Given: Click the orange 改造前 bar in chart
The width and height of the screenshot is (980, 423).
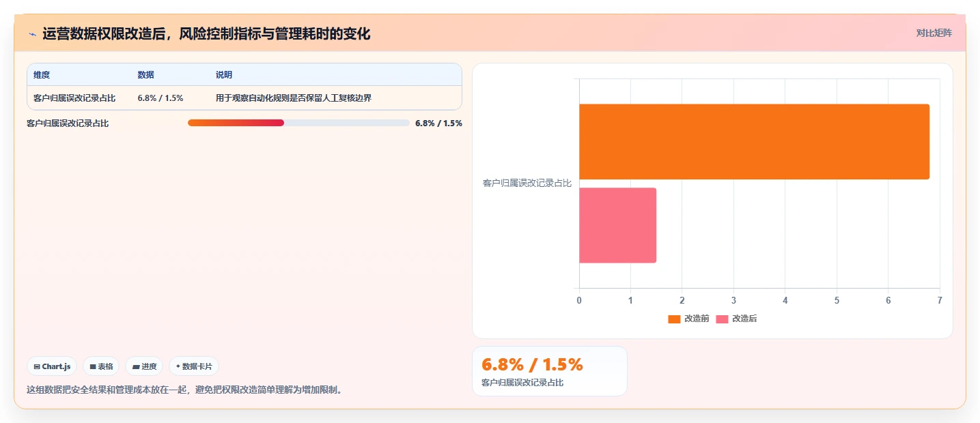Looking at the screenshot, I should point(754,141).
